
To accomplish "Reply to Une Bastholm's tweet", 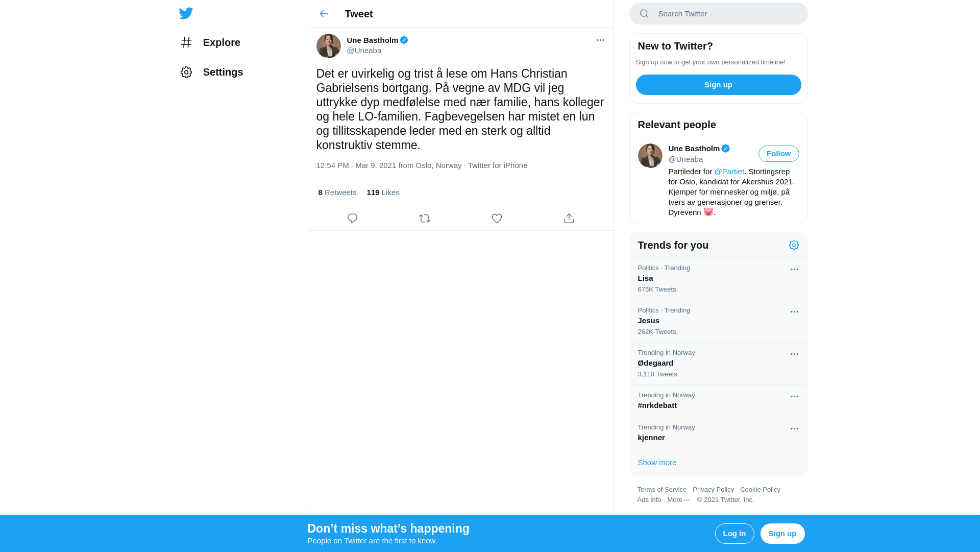I will [352, 219].
